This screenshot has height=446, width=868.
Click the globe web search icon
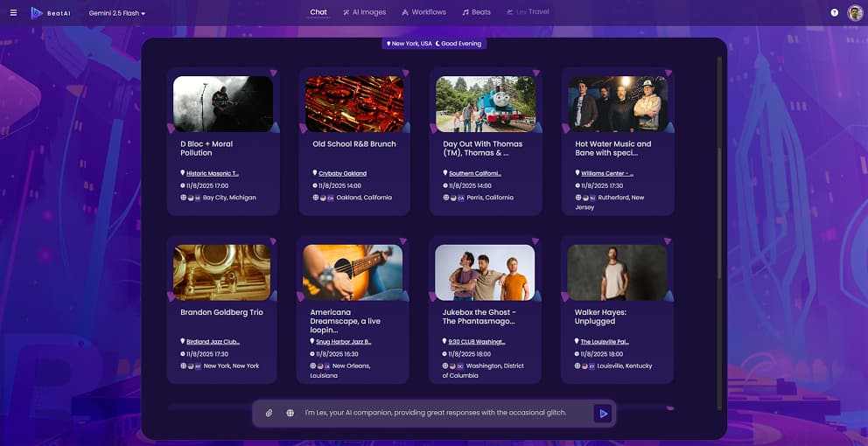[x=290, y=413]
